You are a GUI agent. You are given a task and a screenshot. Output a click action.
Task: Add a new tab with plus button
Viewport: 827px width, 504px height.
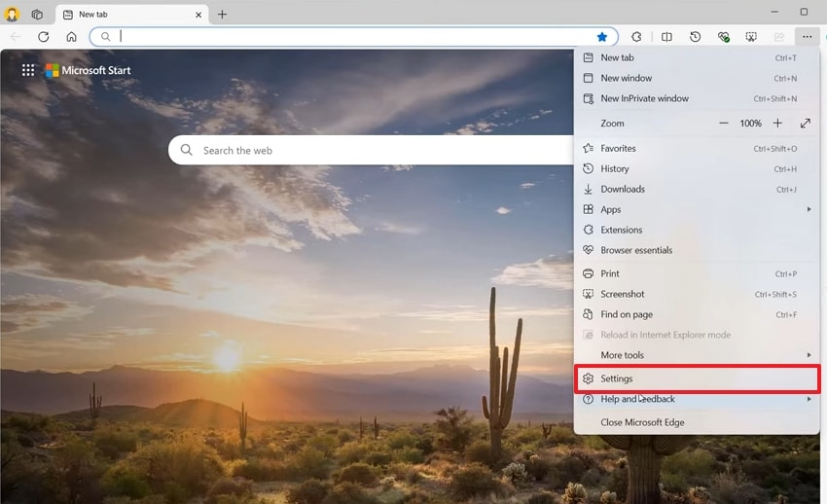click(x=222, y=15)
